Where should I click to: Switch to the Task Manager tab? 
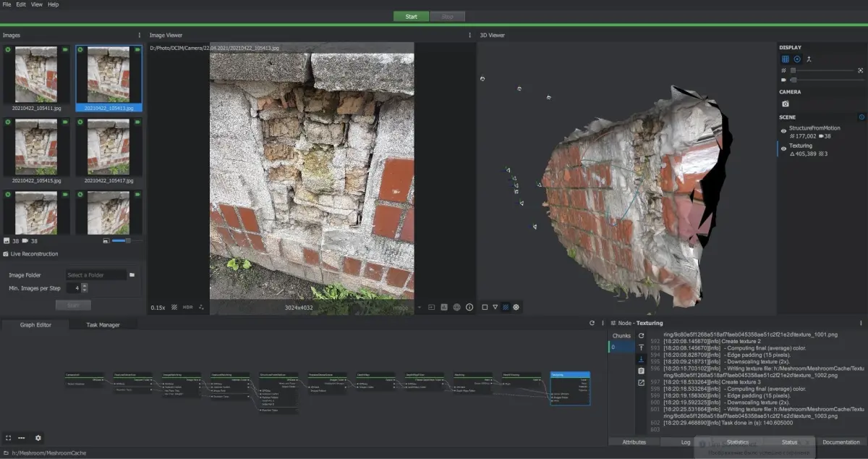(103, 325)
